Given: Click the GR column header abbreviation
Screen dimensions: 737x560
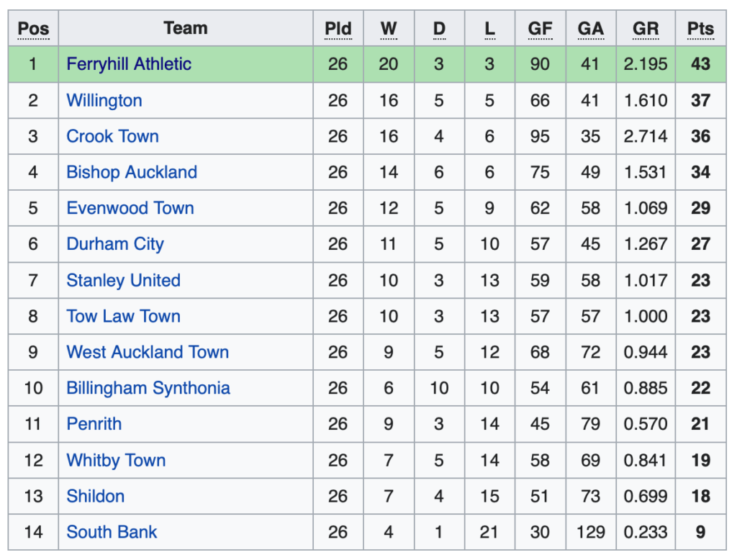Looking at the screenshot, I should 646,29.
